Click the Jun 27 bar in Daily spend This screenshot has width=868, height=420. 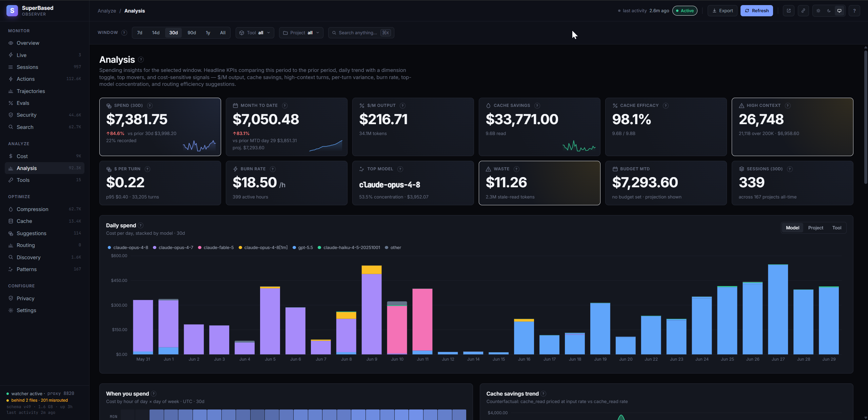point(778,309)
